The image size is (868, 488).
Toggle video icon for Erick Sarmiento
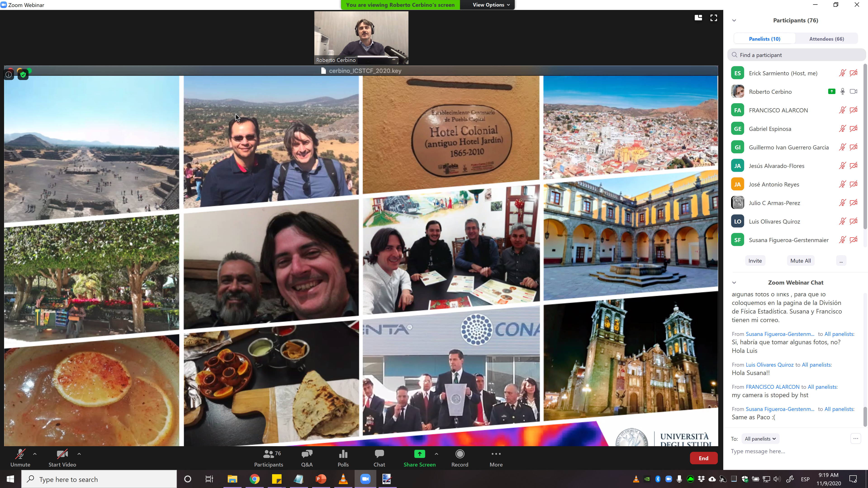854,73
